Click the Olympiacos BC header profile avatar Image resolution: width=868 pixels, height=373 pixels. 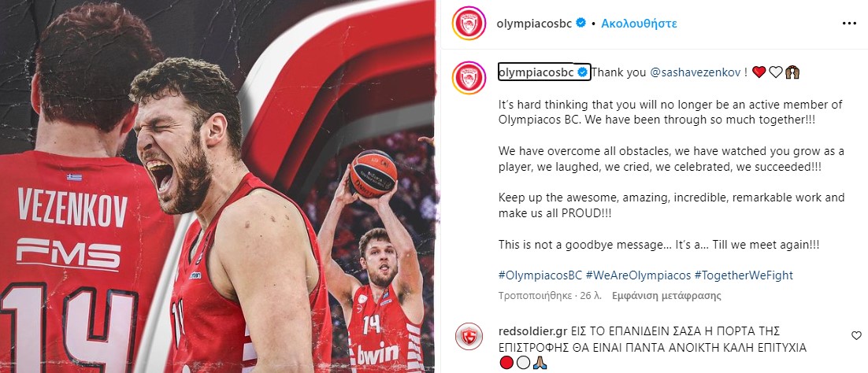(469, 24)
